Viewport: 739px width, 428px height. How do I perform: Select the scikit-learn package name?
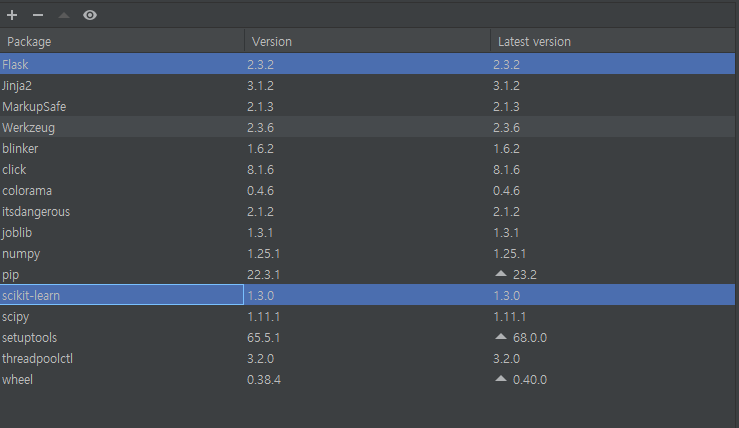coord(31,296)
